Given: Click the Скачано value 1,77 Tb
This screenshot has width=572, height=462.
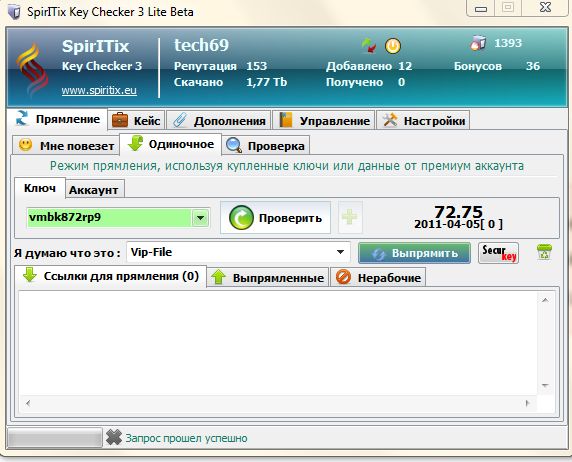Looking at the screenshot, I should pyautogui.click(x=267, y=82).
